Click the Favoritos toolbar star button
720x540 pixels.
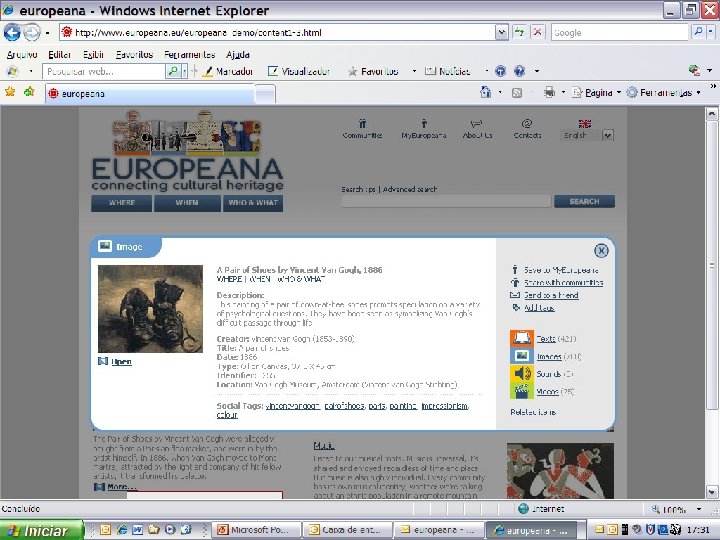[373, 71]
